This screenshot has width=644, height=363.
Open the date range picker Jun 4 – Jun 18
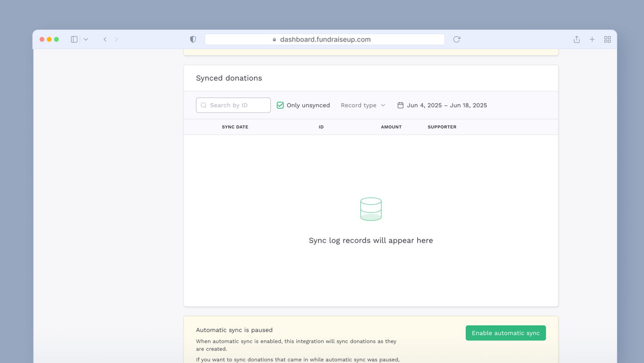click(446, 105)
